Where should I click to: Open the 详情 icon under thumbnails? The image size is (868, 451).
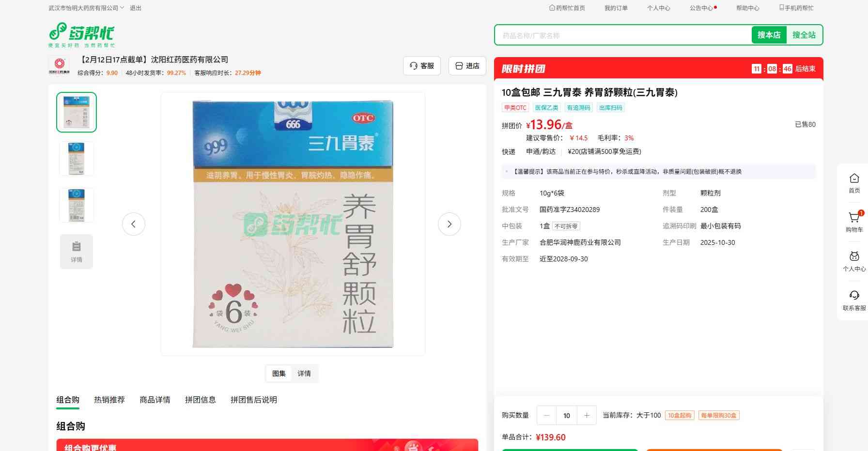click(x=77, y=251)
